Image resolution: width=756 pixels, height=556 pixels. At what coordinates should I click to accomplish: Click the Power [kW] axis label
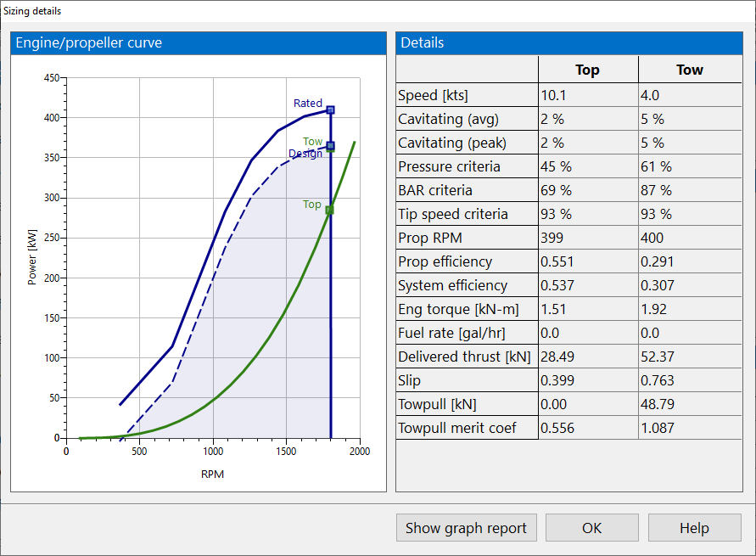(32, 257)
